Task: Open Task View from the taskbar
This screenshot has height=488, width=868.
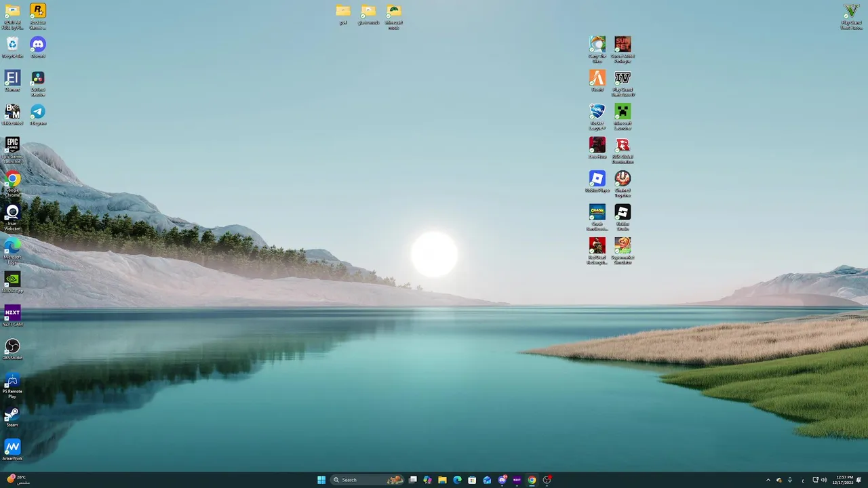Action: [412, 480]
